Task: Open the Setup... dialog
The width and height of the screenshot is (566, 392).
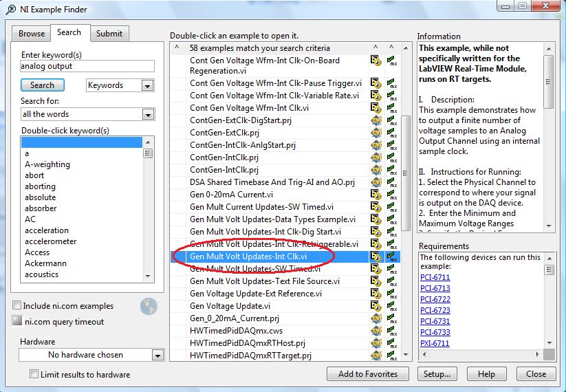Action: pos(437,374)
